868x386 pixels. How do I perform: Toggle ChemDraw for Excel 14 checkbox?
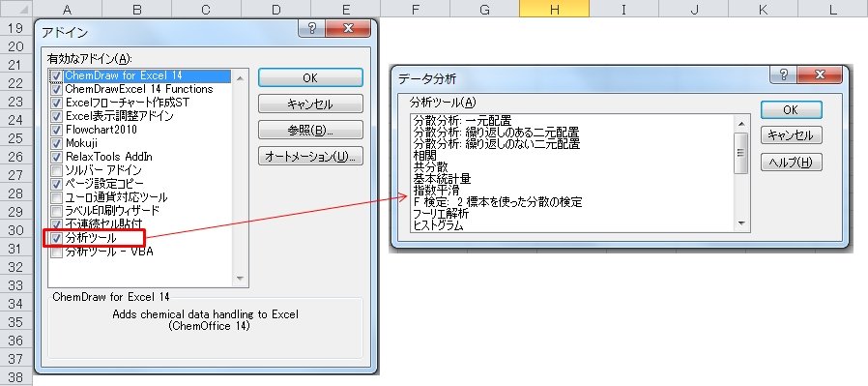(56, 75)
